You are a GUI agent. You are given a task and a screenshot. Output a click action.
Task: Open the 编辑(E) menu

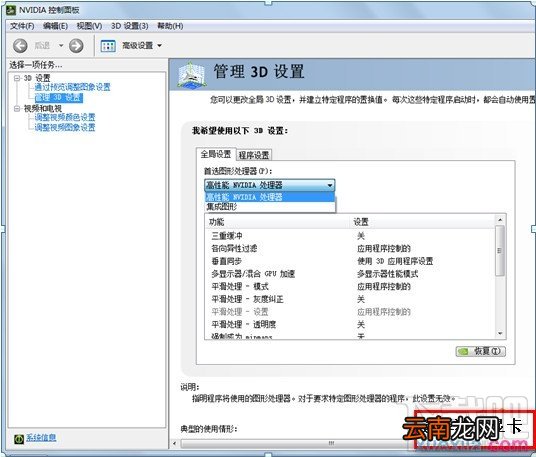pos(55,26)
